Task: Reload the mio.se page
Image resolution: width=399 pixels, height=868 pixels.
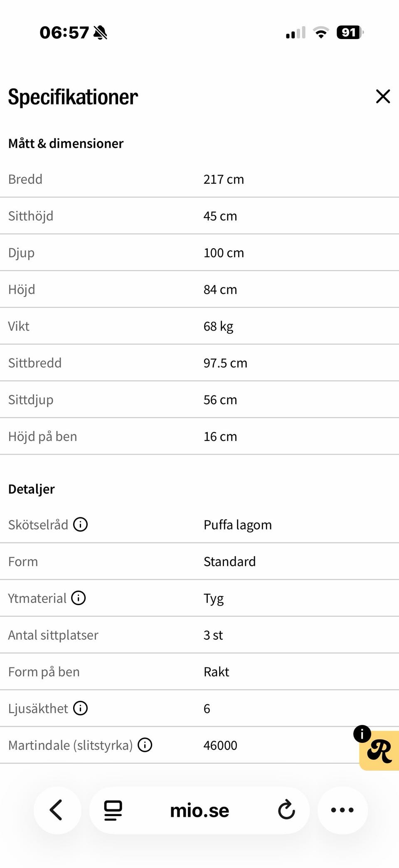Action: click(286, 810)
